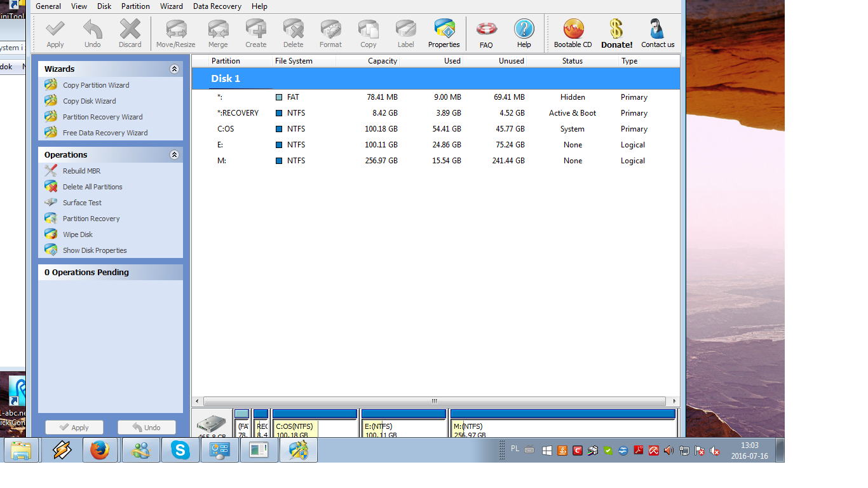Open the View menu

79,6
